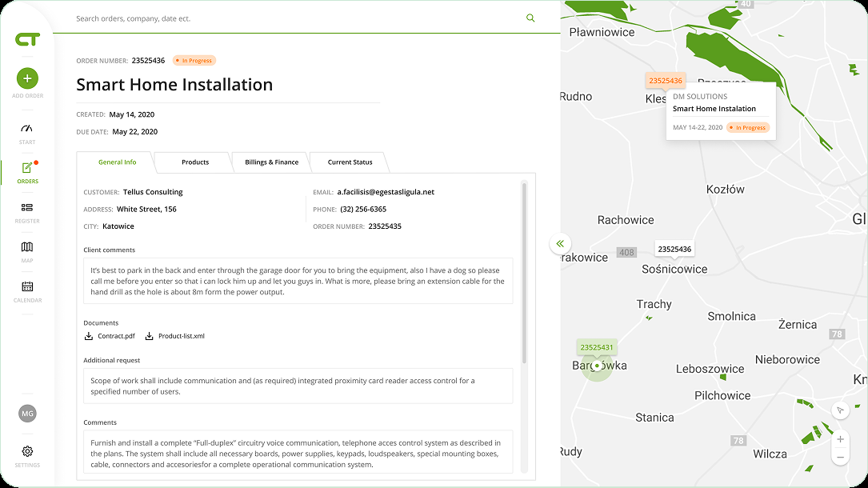The height and width of the screenshot is (488, 868).
Task: Click the Kozłów map label
Action: (725, 190)
